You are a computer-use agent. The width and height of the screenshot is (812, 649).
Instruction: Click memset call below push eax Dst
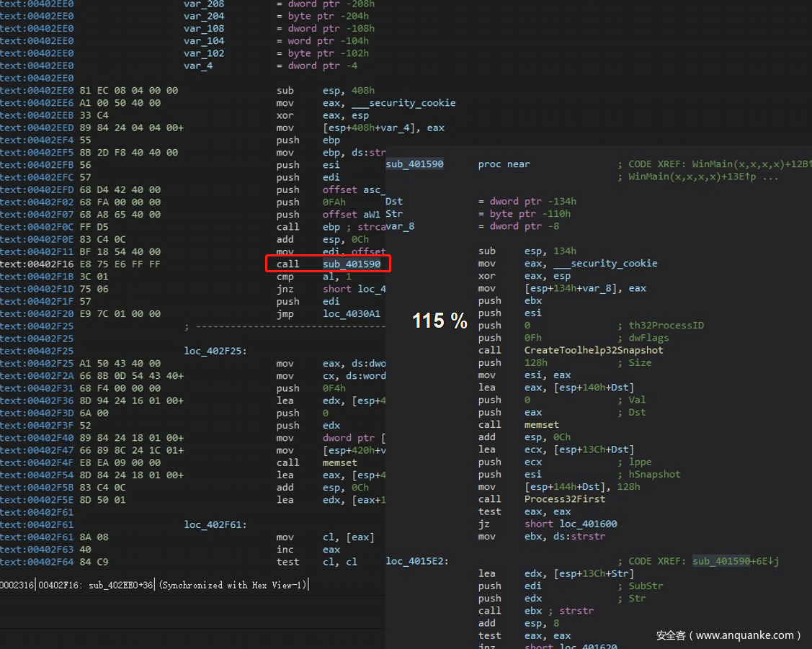[x=542, y=424]
